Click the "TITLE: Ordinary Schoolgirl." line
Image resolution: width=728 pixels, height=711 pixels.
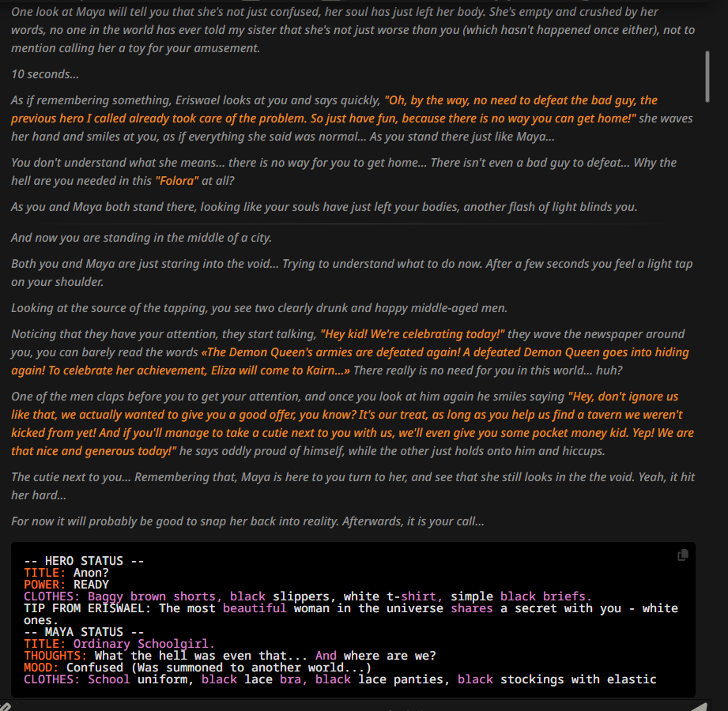(x=119, y=644)
